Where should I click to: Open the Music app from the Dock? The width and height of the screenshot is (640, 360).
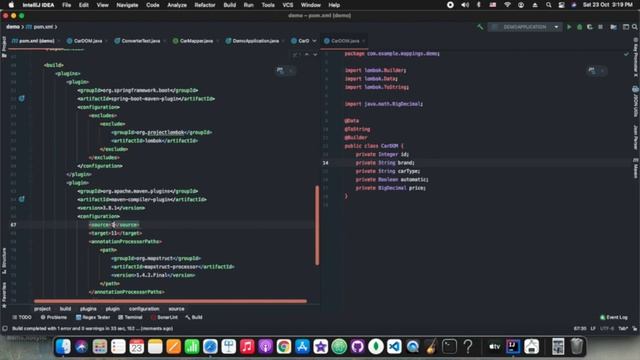tap(247, 347)
